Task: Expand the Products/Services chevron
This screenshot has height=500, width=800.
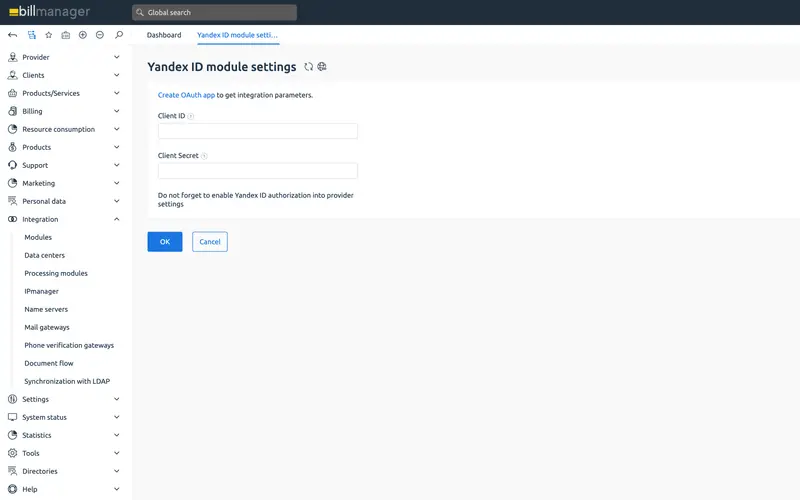Action: click(x=116, y=93)
